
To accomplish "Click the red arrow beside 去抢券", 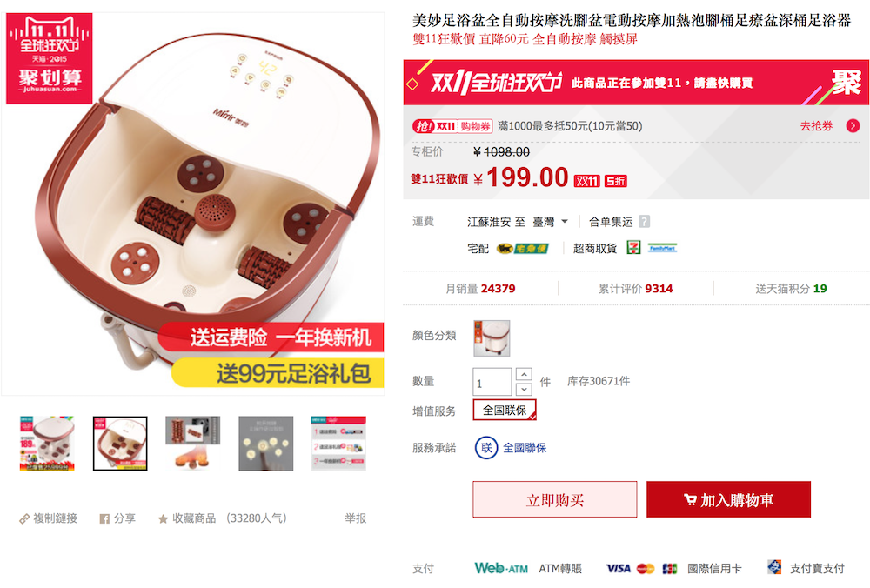I will pos(853,126).
